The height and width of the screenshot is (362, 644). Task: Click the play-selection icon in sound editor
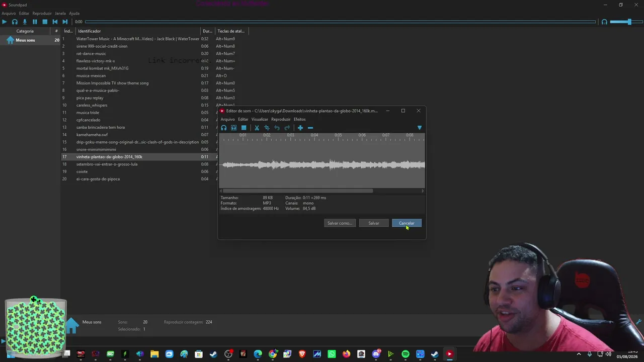click(x=233, y=128)
